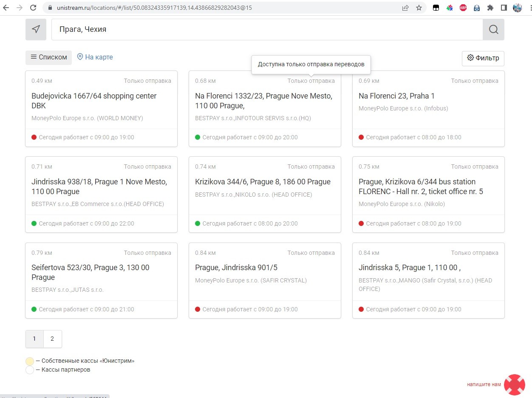532x398 pixels.
Task: Open the Chrome profile avatar
Action: pyautogui.click(x=517, y=8)
